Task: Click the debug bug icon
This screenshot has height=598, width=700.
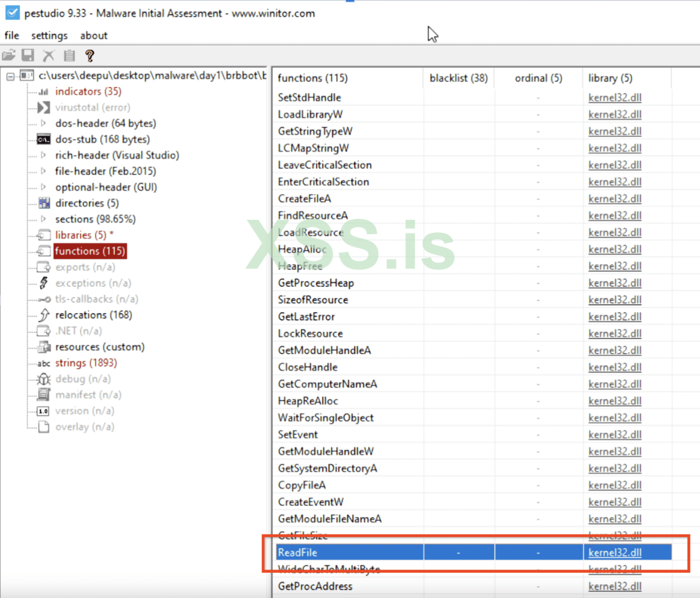Action: click(43, 379)
